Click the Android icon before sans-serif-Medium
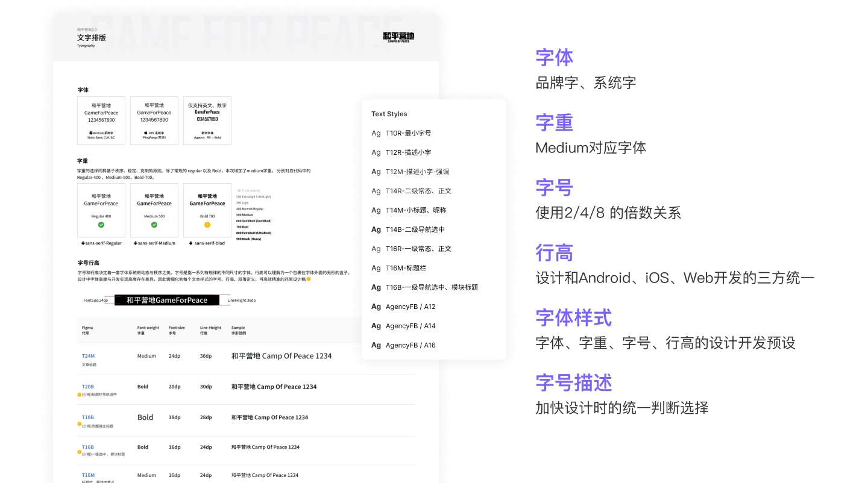The width and height of the screenshot is (868, 483). click(135, 243)
